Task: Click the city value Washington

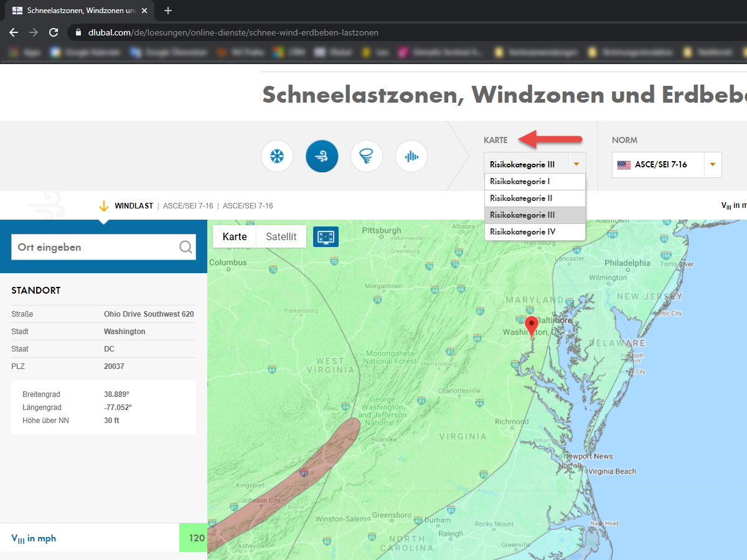Action: [x=125, y=332]
